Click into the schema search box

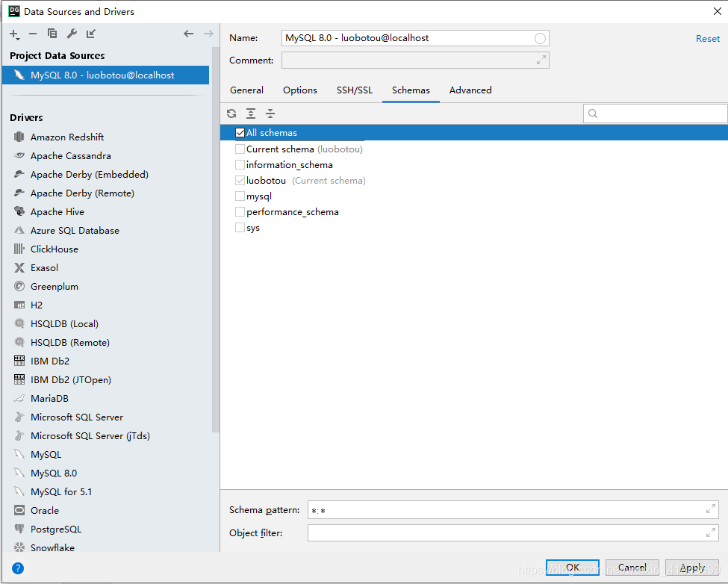(655, 114)
